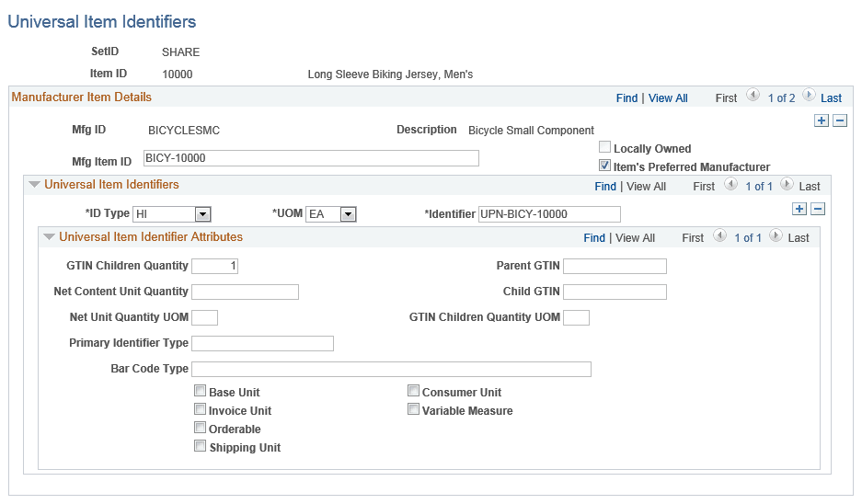
Task: Delete the Manufacturer Item Details row
Action: [840, 120]
